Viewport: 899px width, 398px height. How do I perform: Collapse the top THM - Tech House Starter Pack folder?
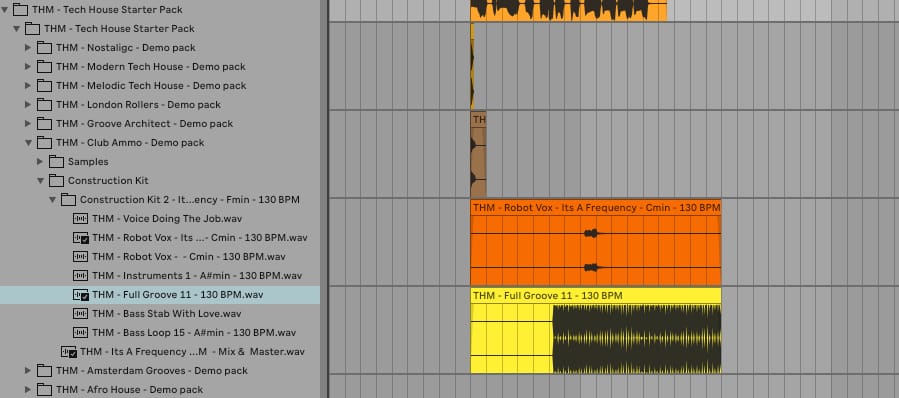tap(5, 10)
